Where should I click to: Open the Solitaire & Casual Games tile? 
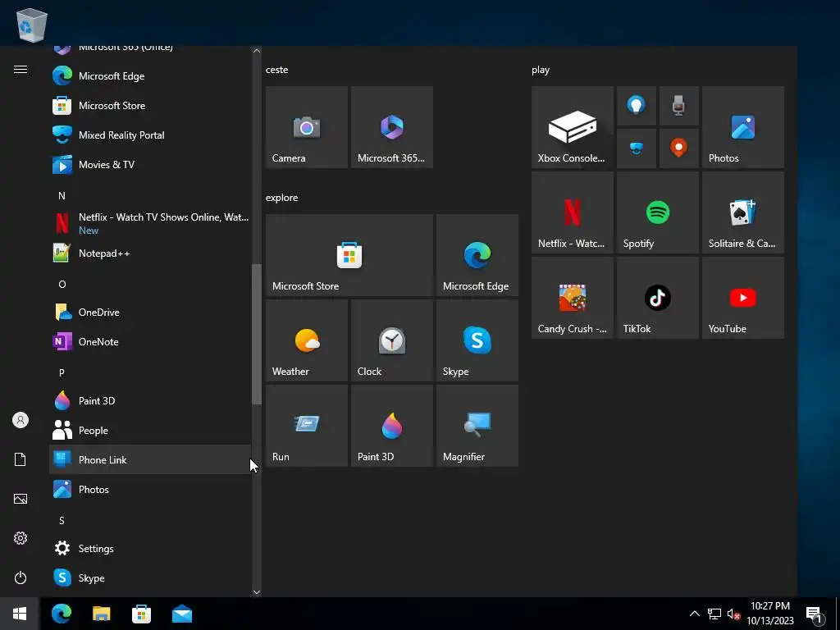point(743,212)
